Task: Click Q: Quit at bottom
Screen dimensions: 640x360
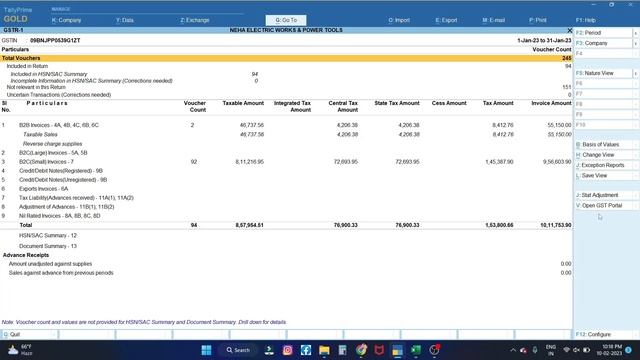Action: click(x=29, y=334)
